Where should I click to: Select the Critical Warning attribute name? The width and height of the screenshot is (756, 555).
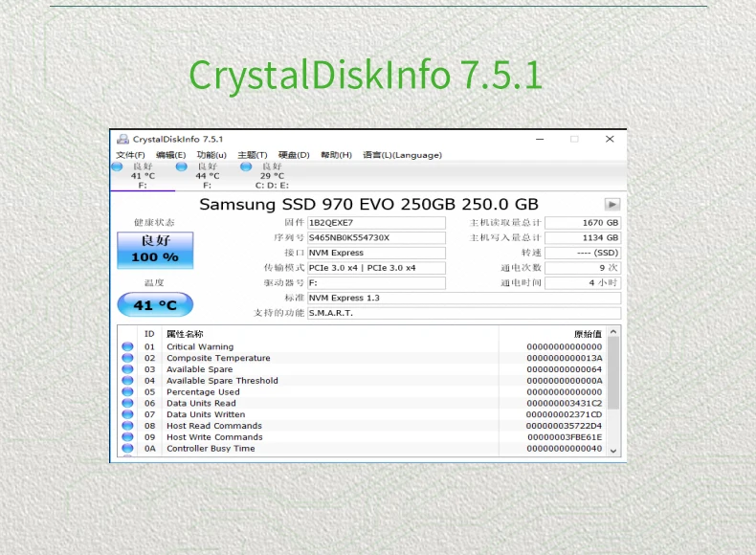(x=200, y=346)
